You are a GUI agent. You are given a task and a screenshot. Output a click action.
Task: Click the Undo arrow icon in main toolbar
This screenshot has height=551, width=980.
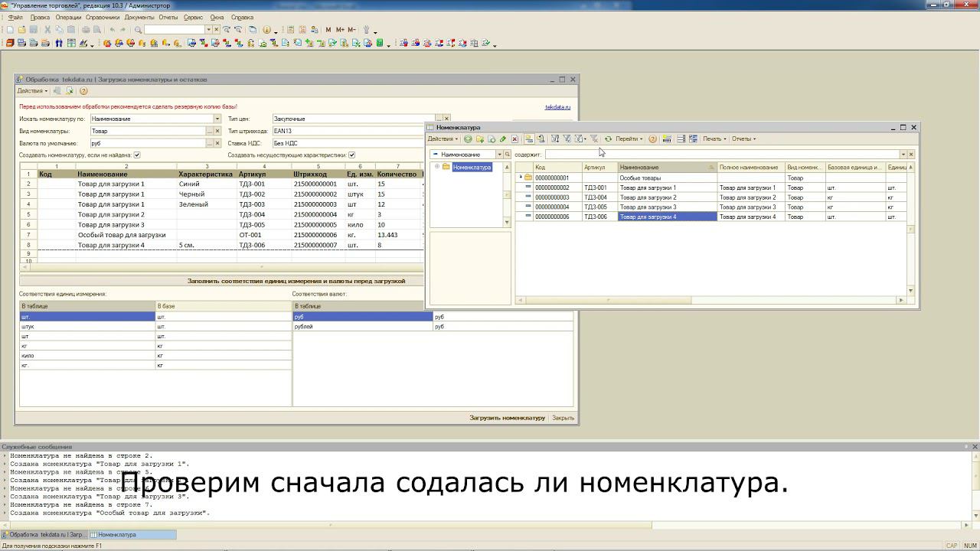click(113, 30)
